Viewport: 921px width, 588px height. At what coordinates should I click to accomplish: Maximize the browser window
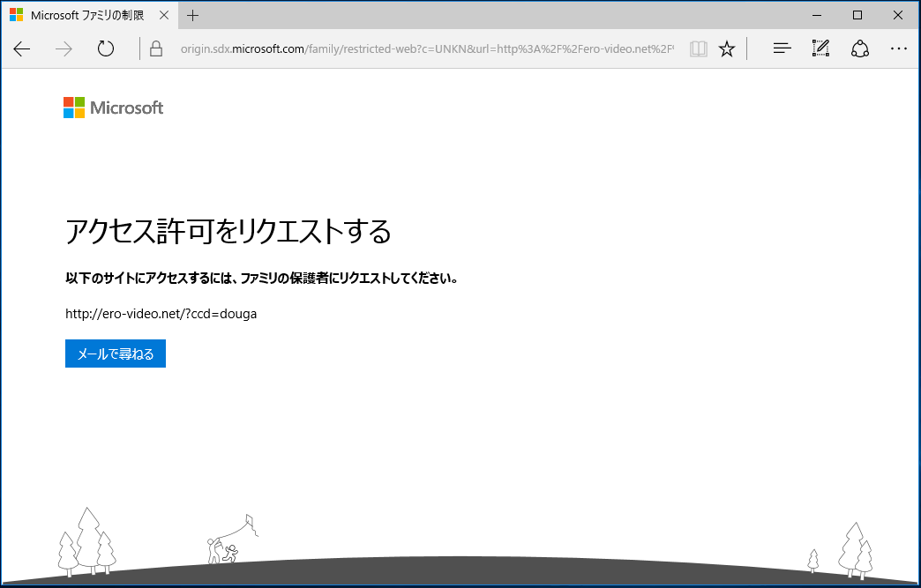point(857,15)
